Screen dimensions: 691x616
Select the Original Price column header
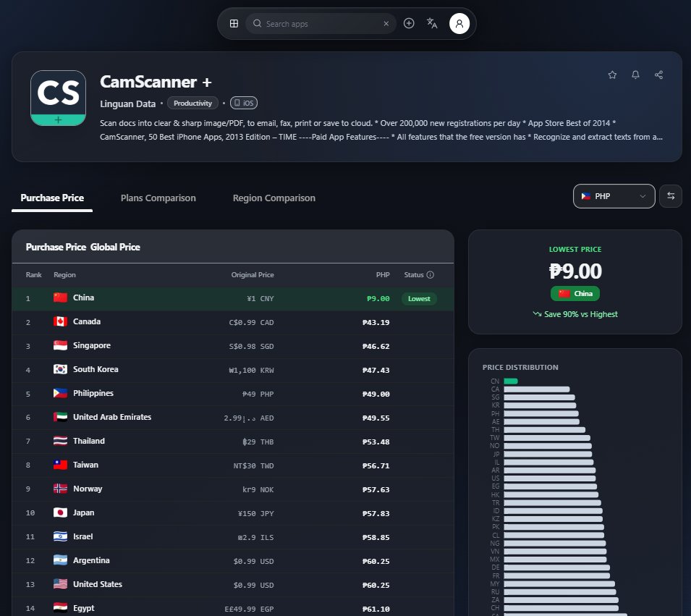coord(253,275)
